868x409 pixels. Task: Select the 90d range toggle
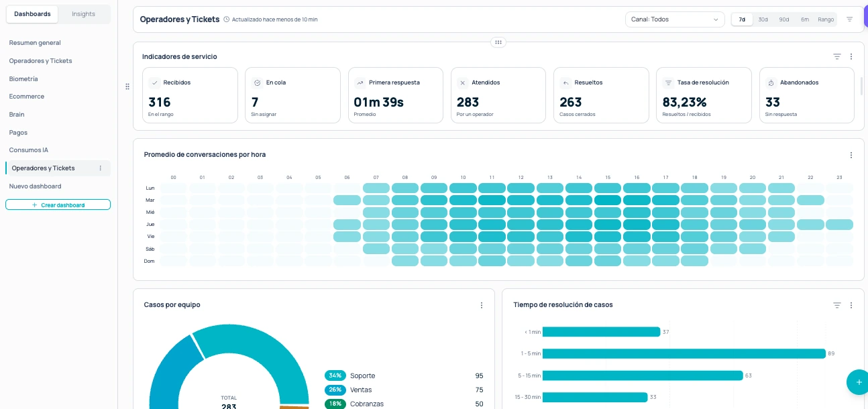(784, 19)
